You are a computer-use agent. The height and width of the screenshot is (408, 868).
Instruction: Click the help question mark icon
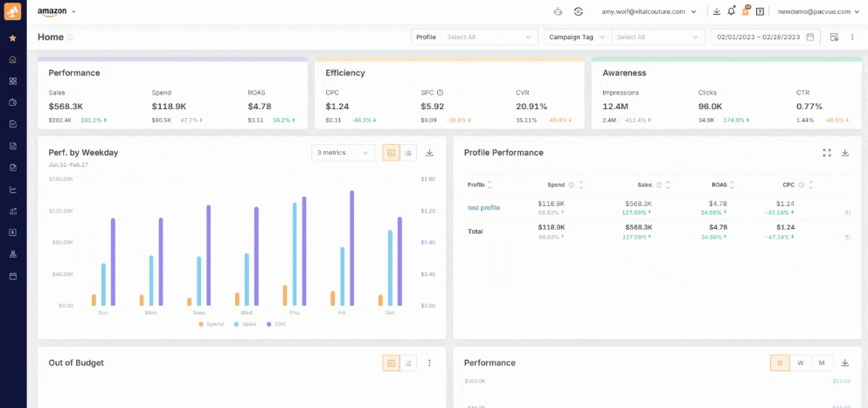760,11
